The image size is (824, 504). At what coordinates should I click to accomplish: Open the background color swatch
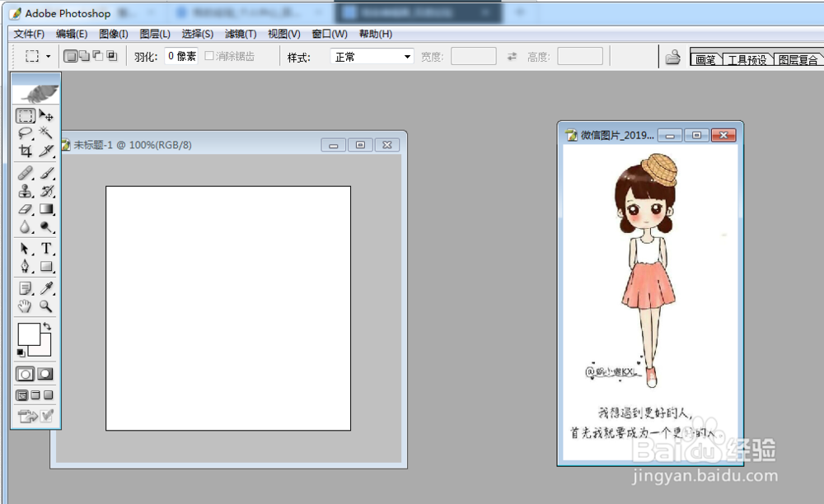pyautogui.click(x=45, y=349)
